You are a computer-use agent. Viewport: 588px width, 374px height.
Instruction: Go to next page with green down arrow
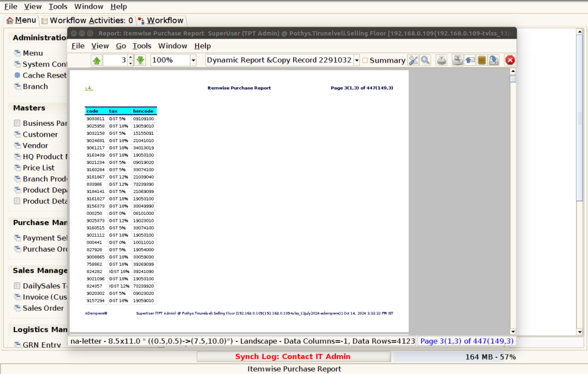(140, 60)
